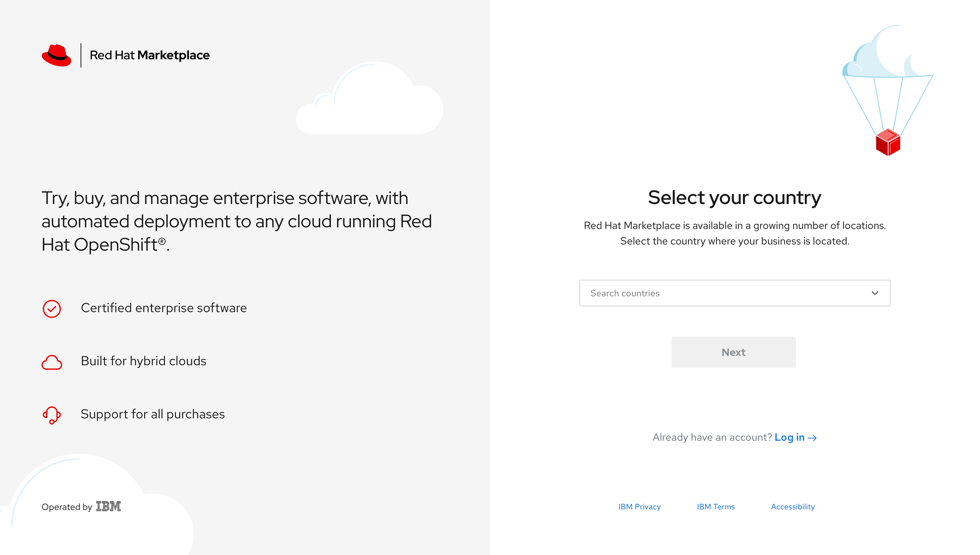
Task: Click the Certified enterprise software label
Action: pyautogui.click(x=163, y=308)
